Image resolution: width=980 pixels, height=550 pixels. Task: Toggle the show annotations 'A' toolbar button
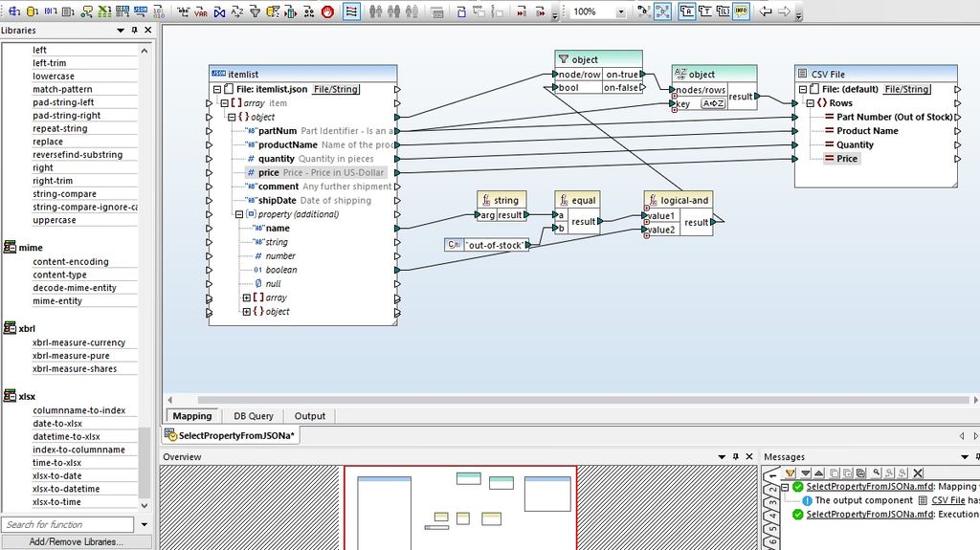687,11
